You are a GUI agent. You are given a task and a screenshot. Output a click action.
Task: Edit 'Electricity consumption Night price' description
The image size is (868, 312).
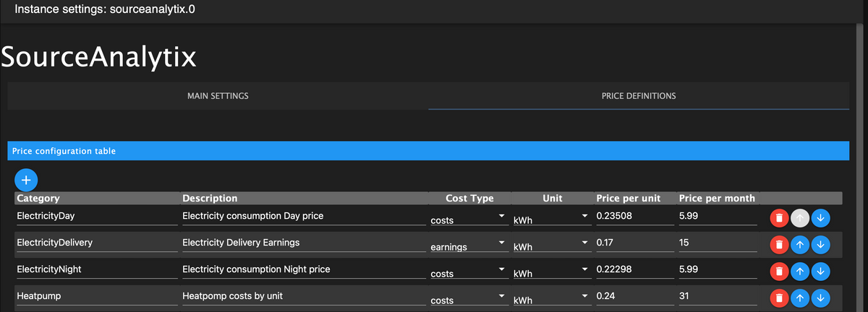click(304, 269)
